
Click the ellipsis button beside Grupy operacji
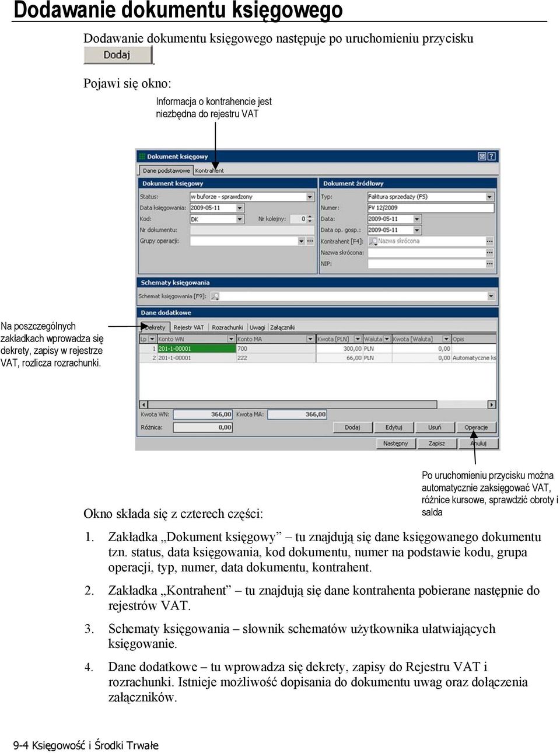(310, 241)
